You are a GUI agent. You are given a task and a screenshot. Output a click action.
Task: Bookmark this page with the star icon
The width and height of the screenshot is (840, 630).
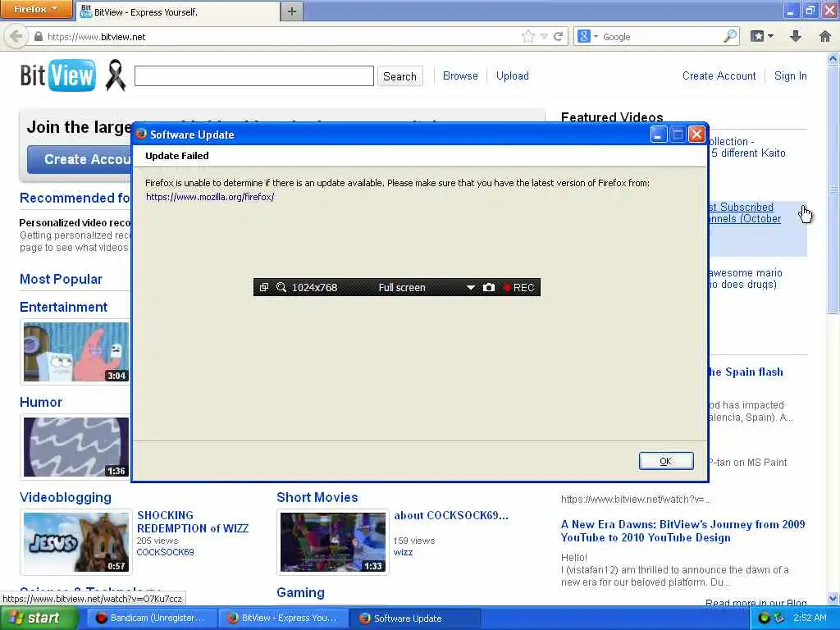[528, 36]
